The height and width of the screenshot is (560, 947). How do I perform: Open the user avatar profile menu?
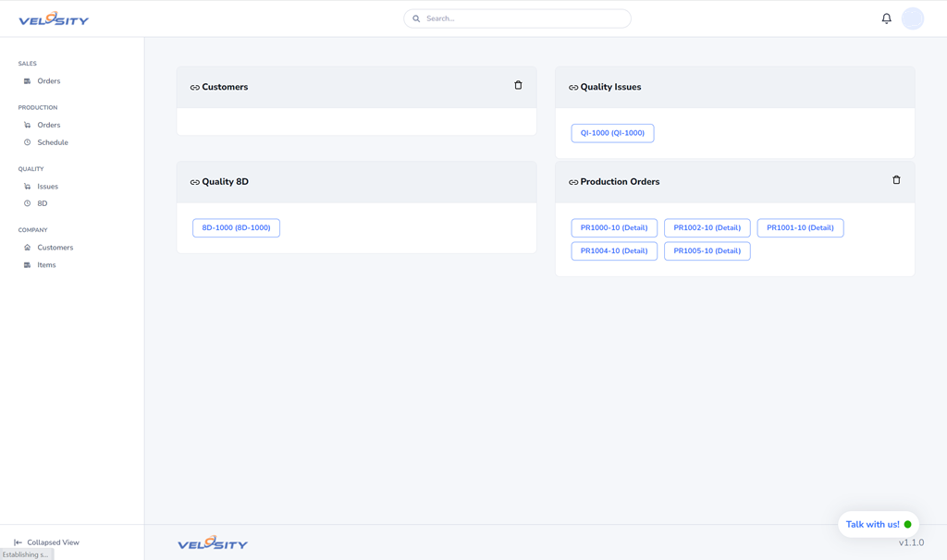point(912,18)
